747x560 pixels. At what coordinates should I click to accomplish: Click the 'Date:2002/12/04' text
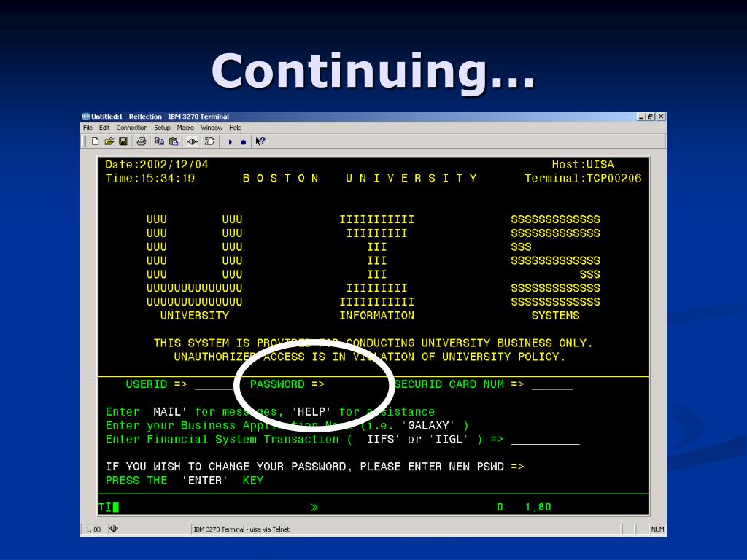(x=157, y=165)
